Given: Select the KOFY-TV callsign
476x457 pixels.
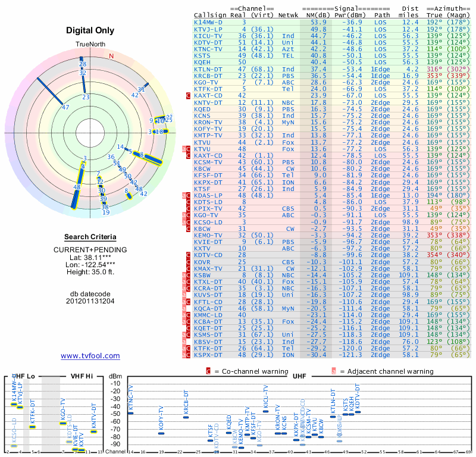Looking at the screenshot, I should tap(208, 129).
